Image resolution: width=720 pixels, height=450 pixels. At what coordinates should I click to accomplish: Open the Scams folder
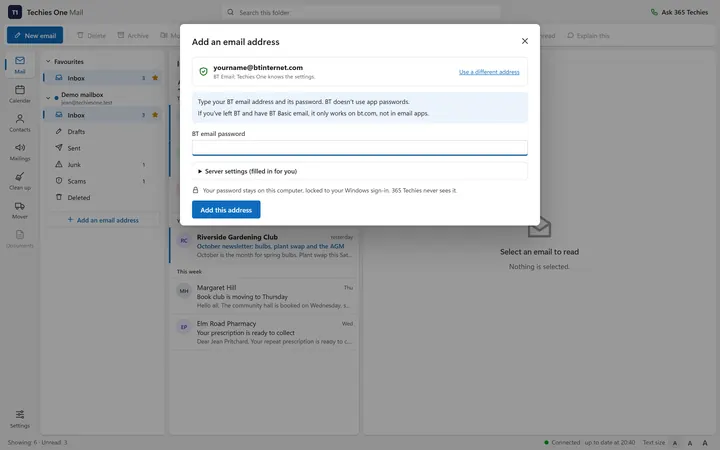102,181
